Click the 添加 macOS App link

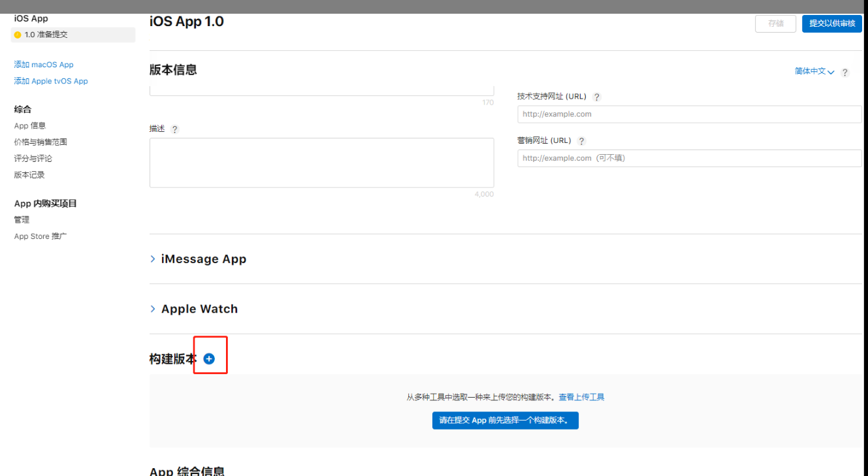[44, 65]
